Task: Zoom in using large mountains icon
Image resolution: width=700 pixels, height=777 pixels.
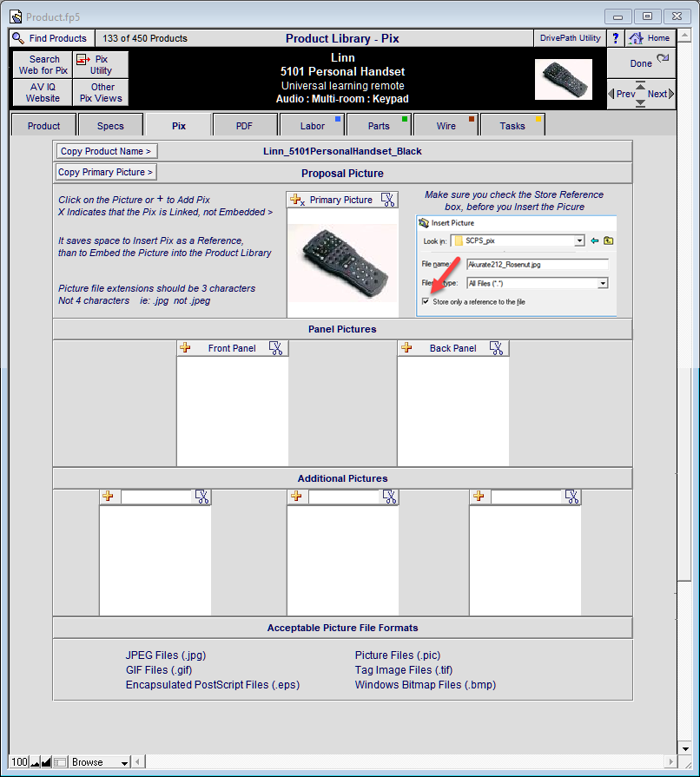Action: point(46,762)
